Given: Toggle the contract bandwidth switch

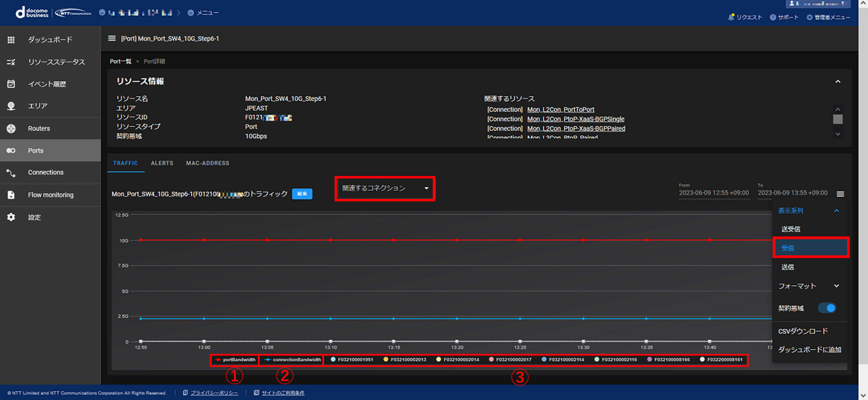Looking at the screenshot, I should 827,308.
